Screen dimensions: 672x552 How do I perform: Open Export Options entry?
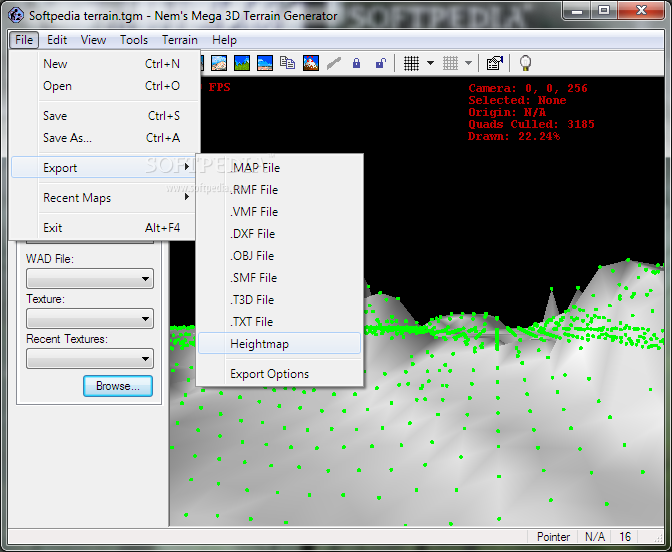click(279, 374)
